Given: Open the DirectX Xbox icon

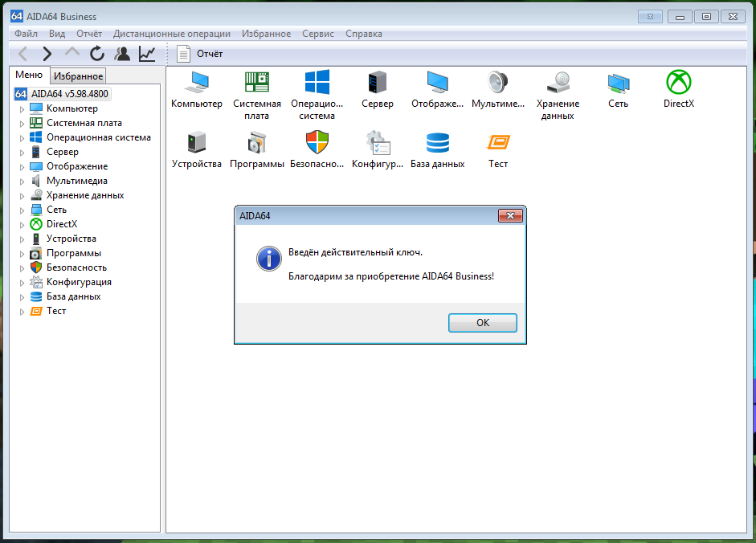Looking at the screenshot, I should [679, 83].
